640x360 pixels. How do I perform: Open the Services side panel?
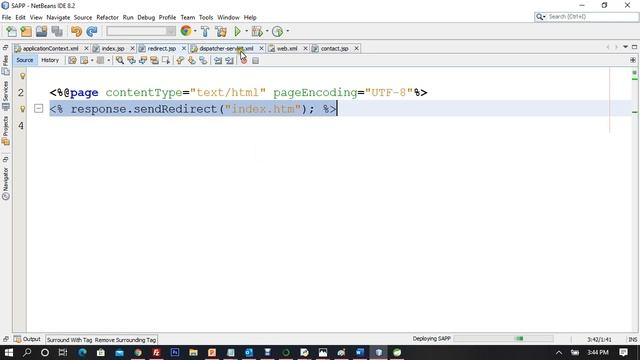pos(5,96)
